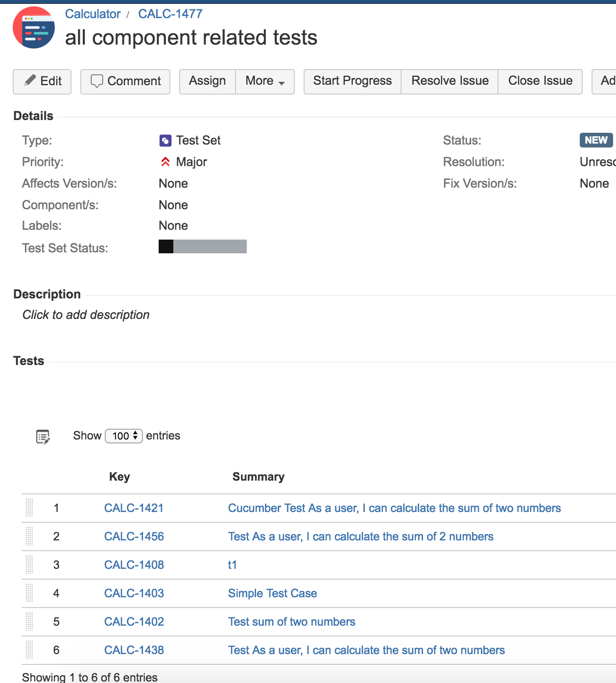Click the Edit pencil button

point(42,81)
